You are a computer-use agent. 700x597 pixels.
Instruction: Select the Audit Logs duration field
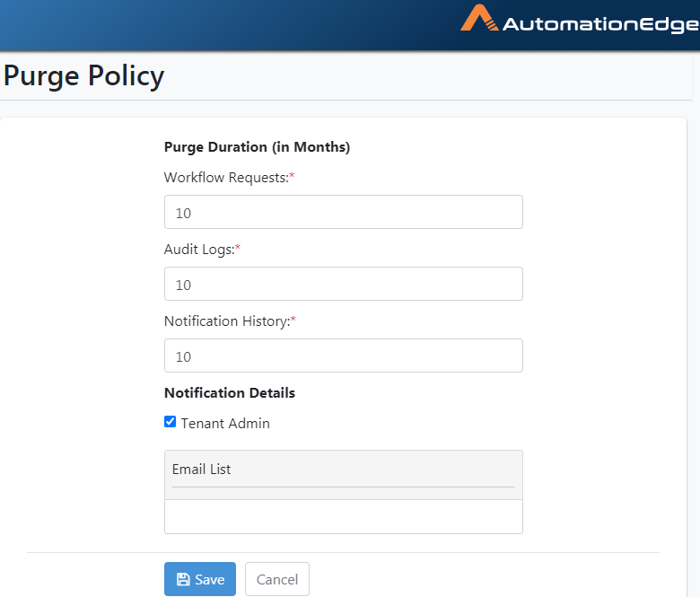click(x=344, y=284)
